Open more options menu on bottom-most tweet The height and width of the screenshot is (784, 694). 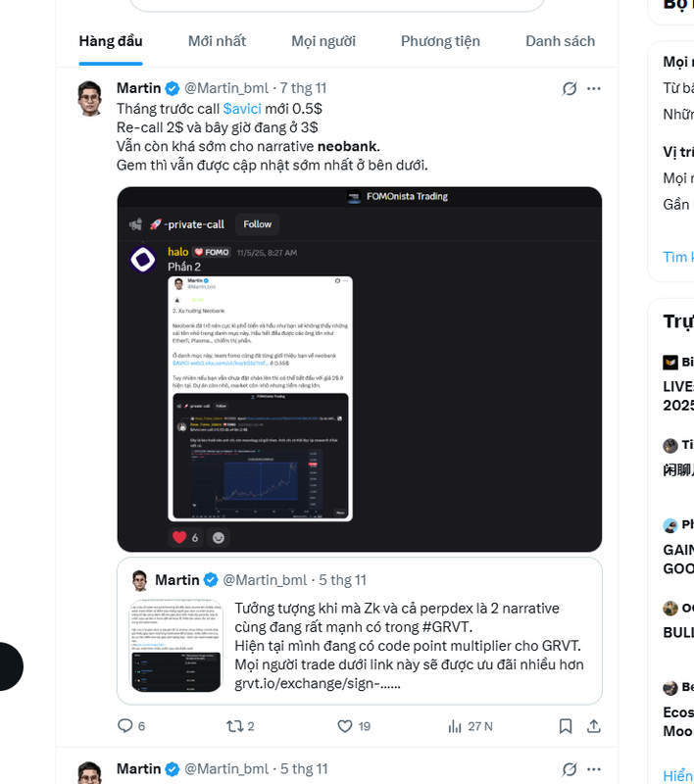(x=594, y=769)
